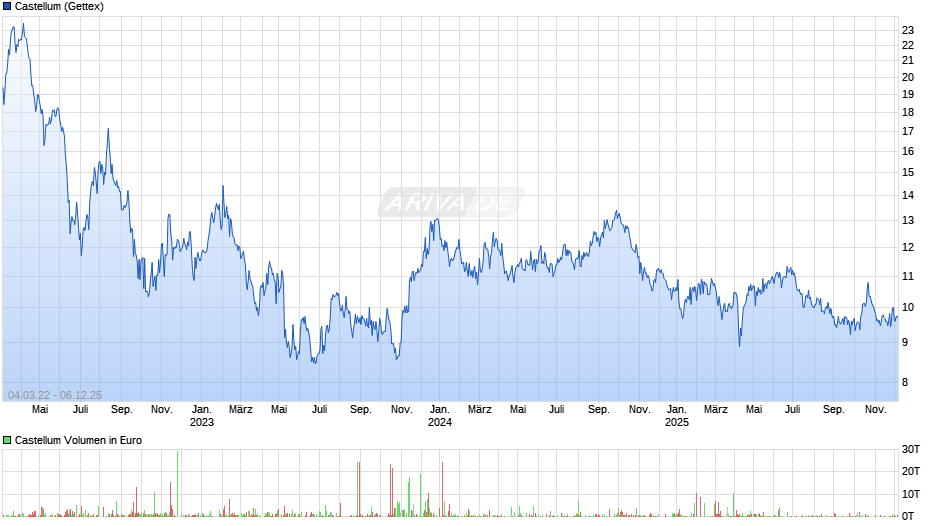Click the 2025 year label
The image size is (940, 526).
(x=677, y=422)
